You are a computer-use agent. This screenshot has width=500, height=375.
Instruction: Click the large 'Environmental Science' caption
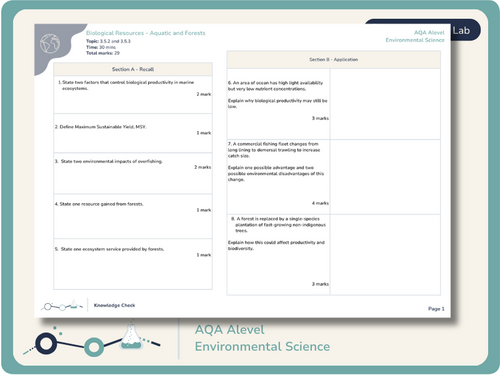click(x=262, y=347)
